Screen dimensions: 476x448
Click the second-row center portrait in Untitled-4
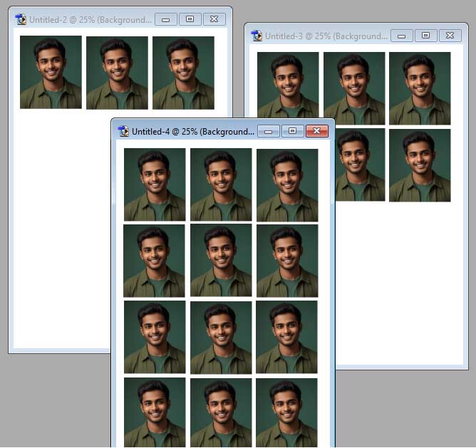click(x=221, y=260)
